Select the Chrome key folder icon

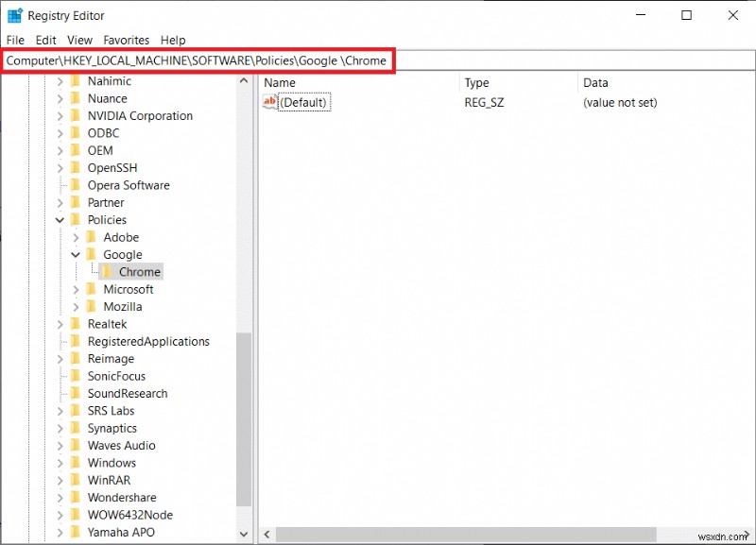pos(106,271)
